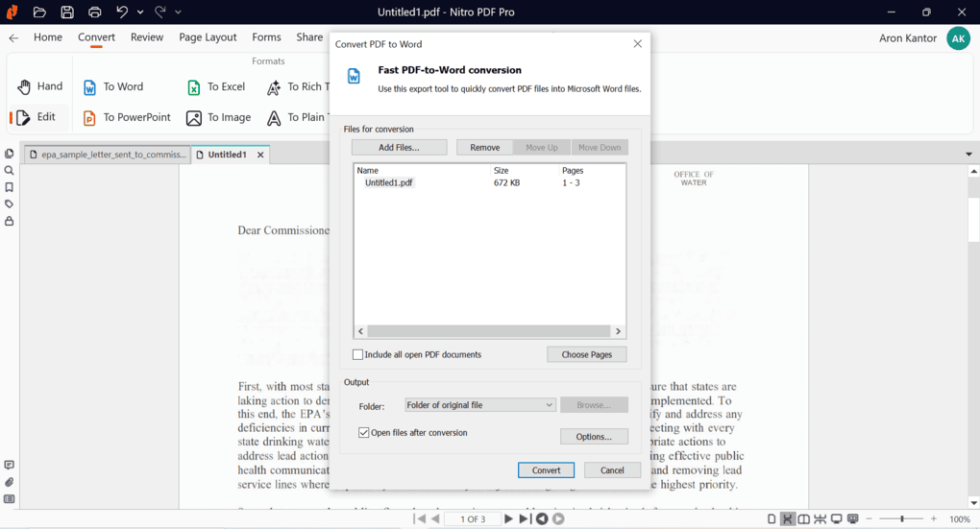Convert the PDF using To Image
The height and width of the screenshot is (529, 980).
(x=219, y=117)
